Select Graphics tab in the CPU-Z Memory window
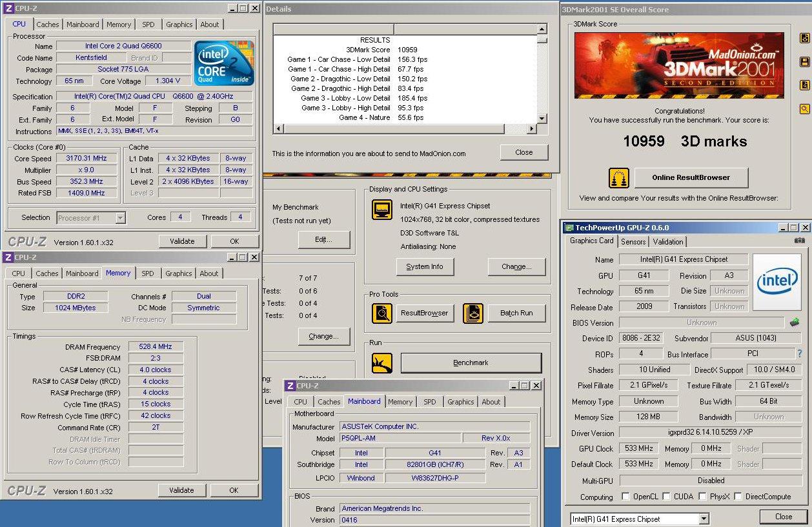This screenshot has height=527, width=812. tap(179, 273)
